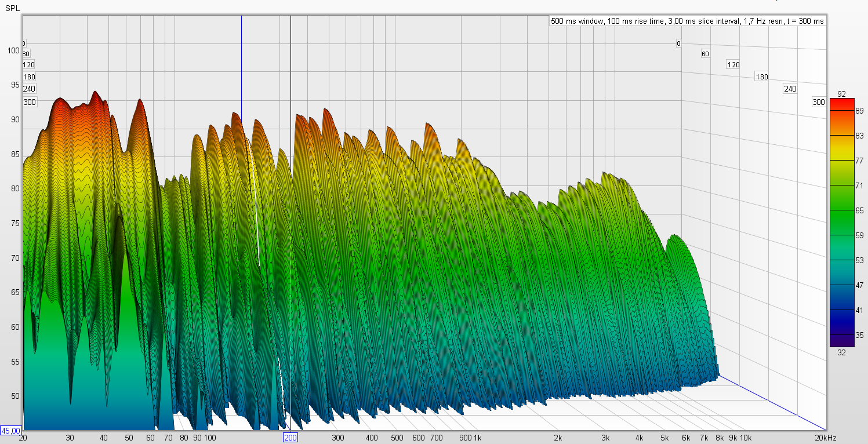Screen dimensions: 868x444
Task: Click the 200 Hz frequency cursor box
Action: tap(290, 438)
